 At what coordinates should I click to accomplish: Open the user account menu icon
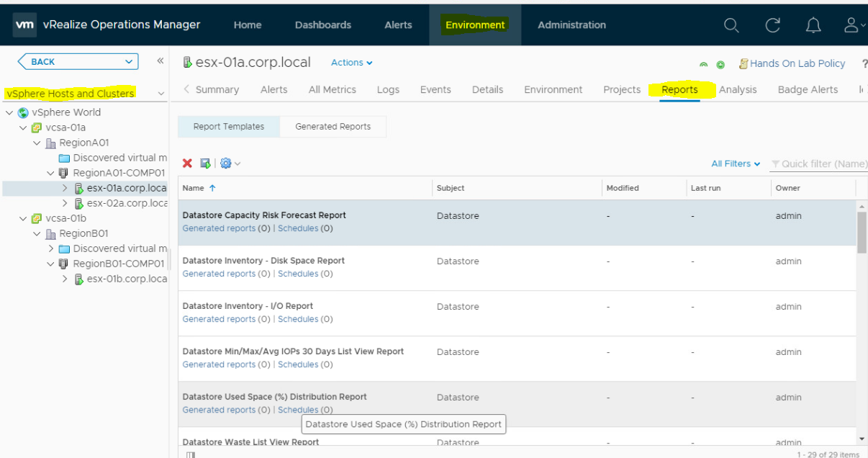click(852, 25)
